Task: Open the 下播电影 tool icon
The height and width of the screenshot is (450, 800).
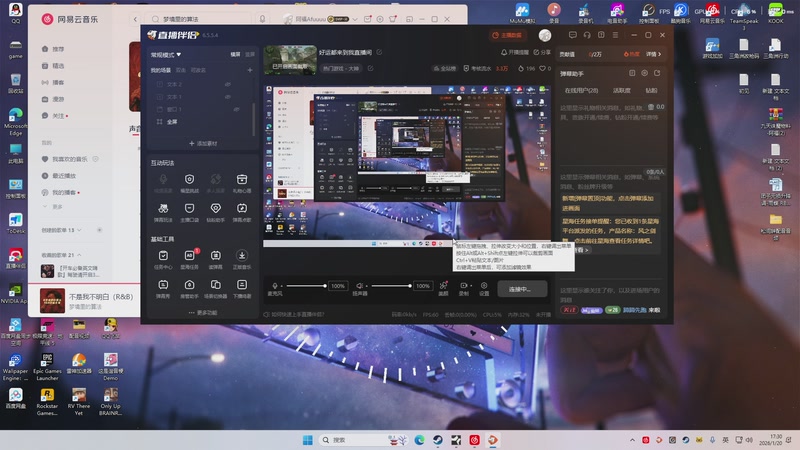Action: pos(242,288)
